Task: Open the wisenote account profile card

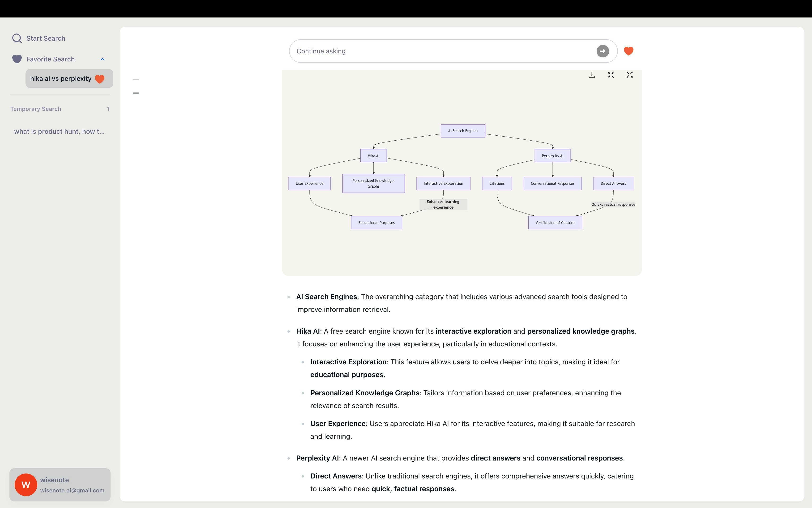Action: click(60, 484)
